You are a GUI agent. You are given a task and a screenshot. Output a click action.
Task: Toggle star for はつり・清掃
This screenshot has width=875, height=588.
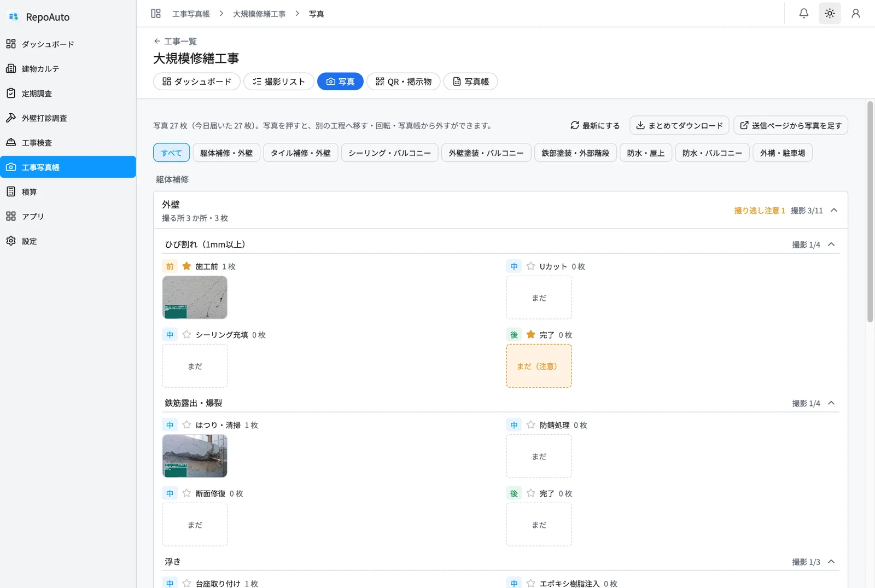coord(186,425)
